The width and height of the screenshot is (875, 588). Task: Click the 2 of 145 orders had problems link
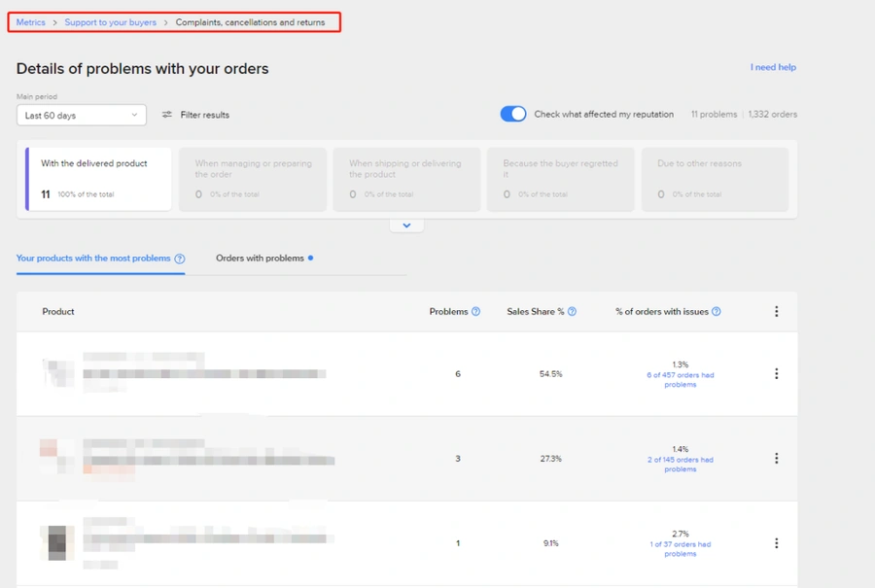coord(681,465)
